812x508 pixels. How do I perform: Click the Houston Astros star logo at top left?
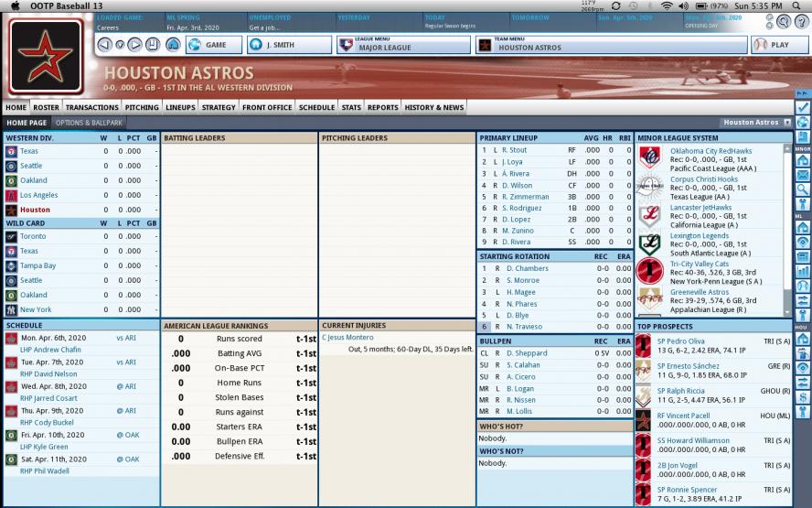(x=46, y=56)
